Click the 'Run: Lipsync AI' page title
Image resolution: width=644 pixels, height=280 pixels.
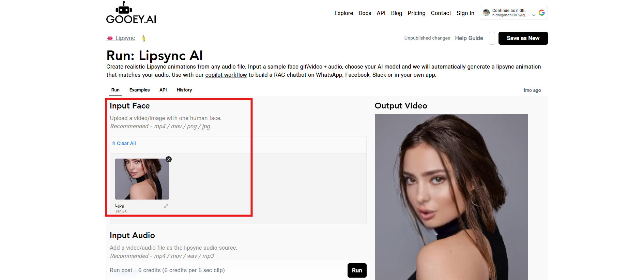coord(155,56)
